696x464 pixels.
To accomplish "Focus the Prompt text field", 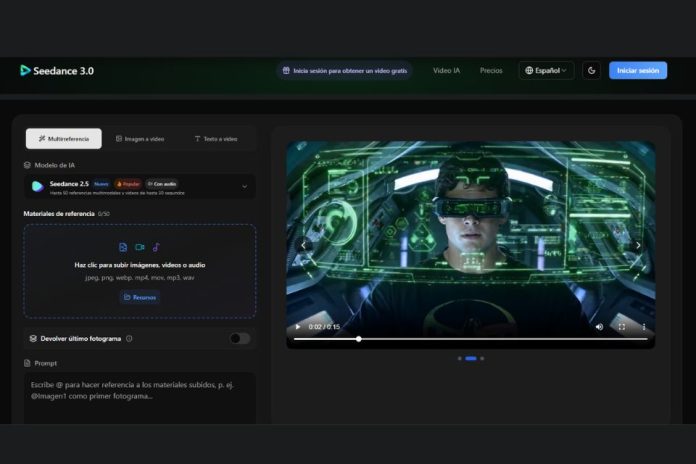I will point(139,398).
